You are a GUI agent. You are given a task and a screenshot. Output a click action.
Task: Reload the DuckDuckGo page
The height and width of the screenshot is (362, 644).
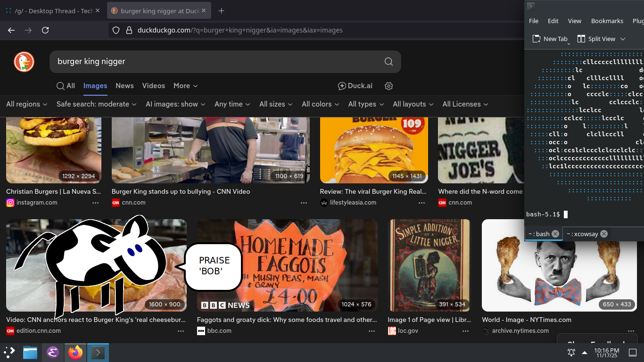[x=45, y=30]
